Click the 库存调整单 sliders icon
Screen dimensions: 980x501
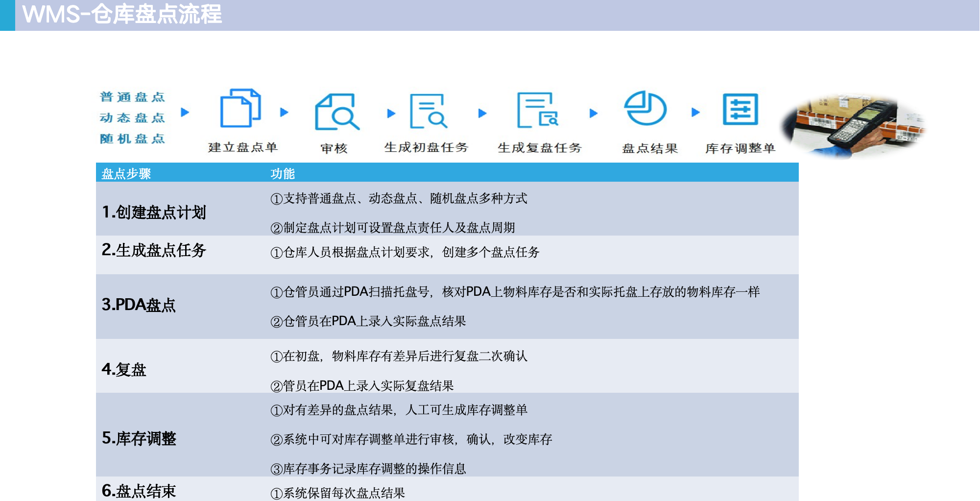(740, 109)
